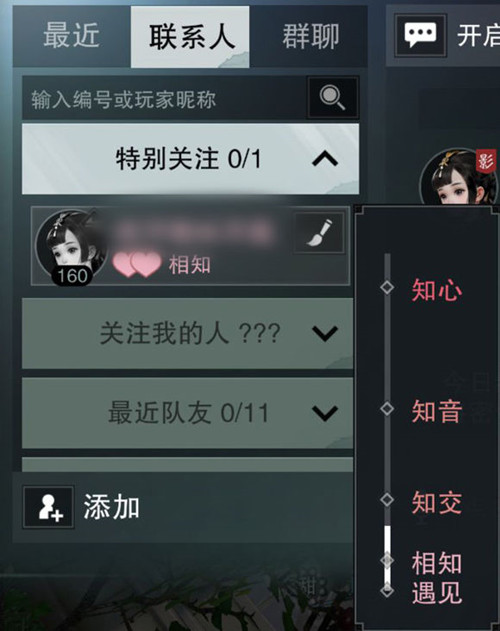Click the red 影 badge on avatar

pyautogui.click(x=486, y=161)
